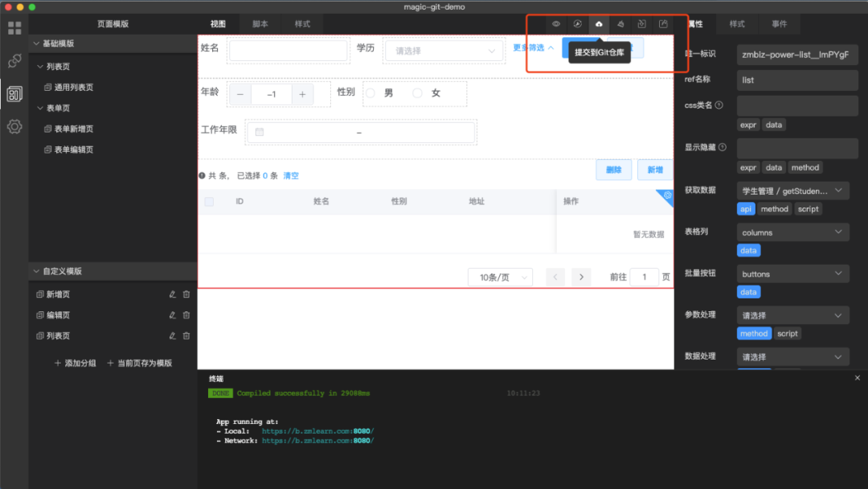Screen dimensions: 868x489
Task: Click the table column settings gear icon
Action: pyautogui.click(x=668, y=195)
